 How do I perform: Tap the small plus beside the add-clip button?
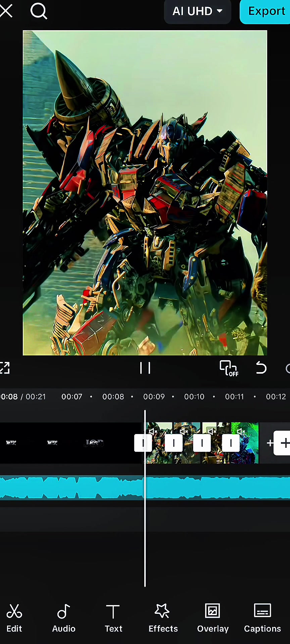point(270,443)
